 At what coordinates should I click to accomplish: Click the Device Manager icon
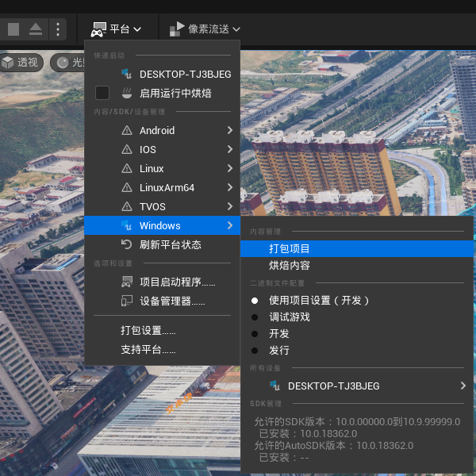tap(127, 301)
